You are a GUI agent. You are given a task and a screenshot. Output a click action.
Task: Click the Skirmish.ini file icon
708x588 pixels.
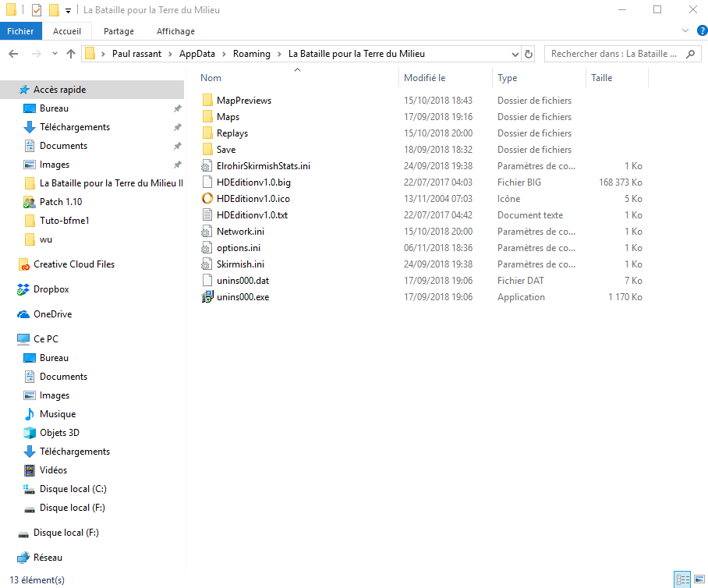[207, 264]
